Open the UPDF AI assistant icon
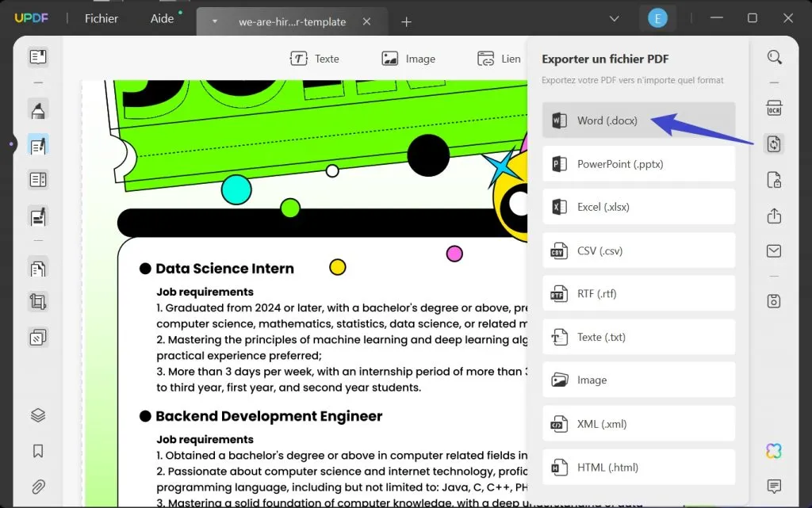Viewport: 812px width, 508px height. pyautogui.click(x=774, y=451)
